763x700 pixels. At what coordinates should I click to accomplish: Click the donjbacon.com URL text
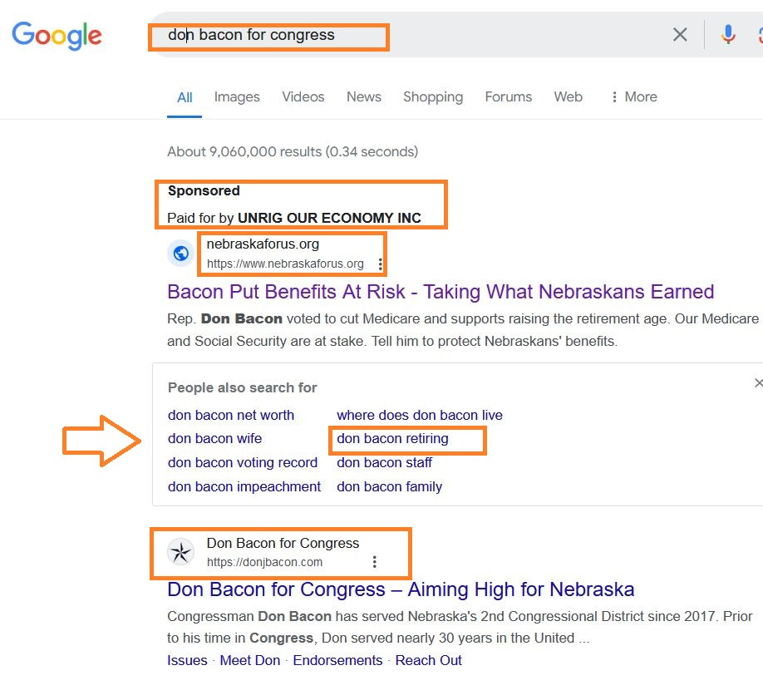(x=264, y=562)
